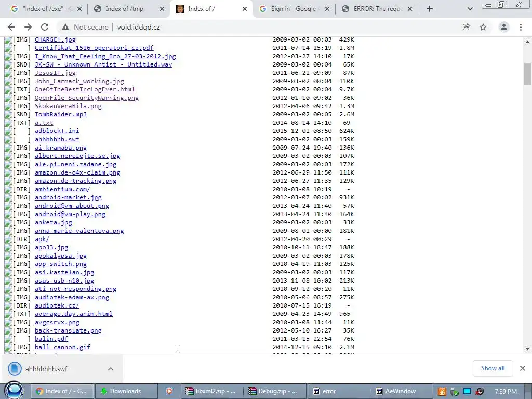Open a.txt file link
532x399 pixels.
pyautogui.click(x=44, y=123)
